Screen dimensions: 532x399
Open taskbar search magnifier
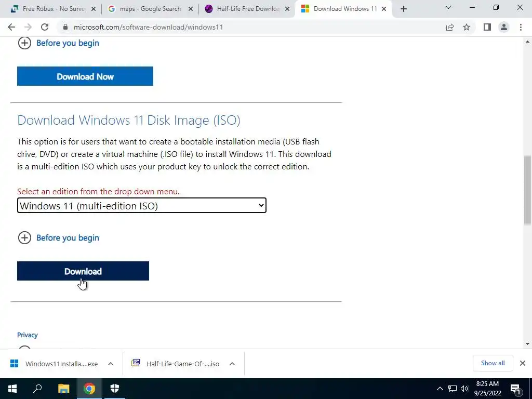pos(37,389)
